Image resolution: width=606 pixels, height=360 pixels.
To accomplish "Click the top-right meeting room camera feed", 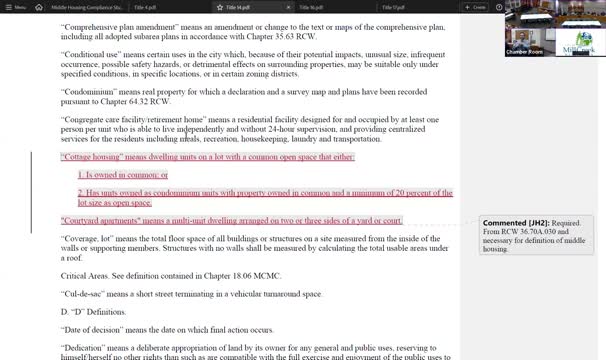I will point(580,14).
